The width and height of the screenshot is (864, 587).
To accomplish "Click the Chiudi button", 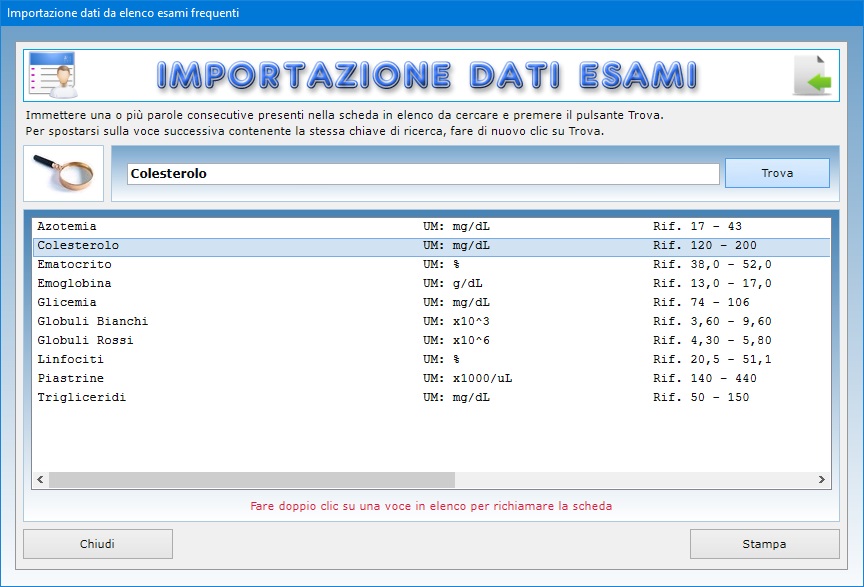I will tap(98, 544).
